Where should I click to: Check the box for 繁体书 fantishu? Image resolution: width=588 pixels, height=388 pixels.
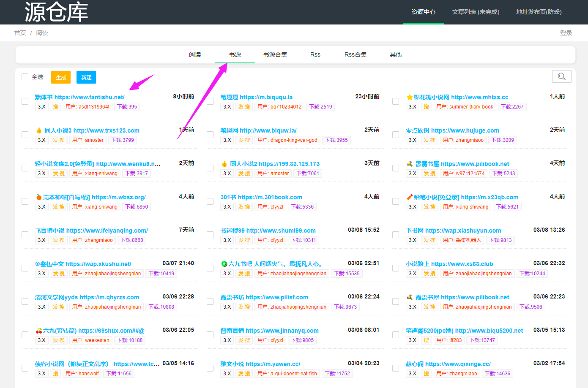tap(25, 101)
